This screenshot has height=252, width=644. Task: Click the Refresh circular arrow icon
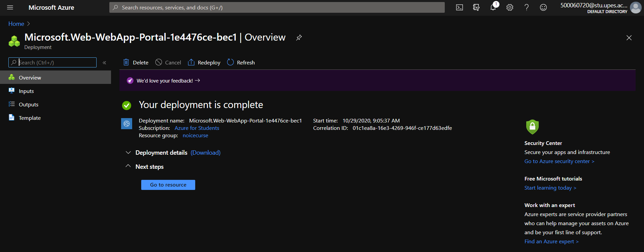230,62
